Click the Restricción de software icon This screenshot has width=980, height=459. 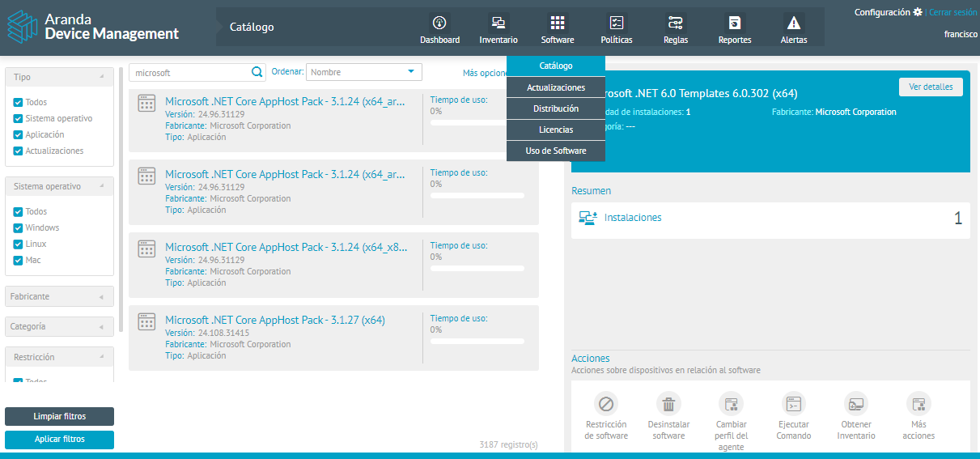[x=606, y=404]
